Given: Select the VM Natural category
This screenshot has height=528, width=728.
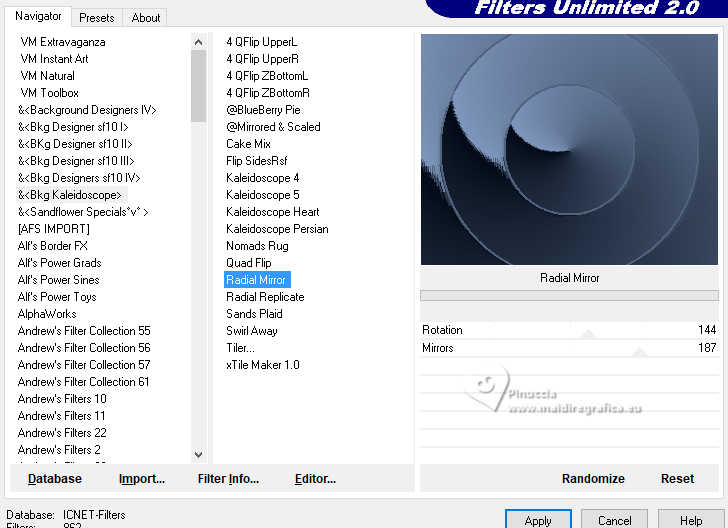Looking at the screenshot, I should (47, 76).
